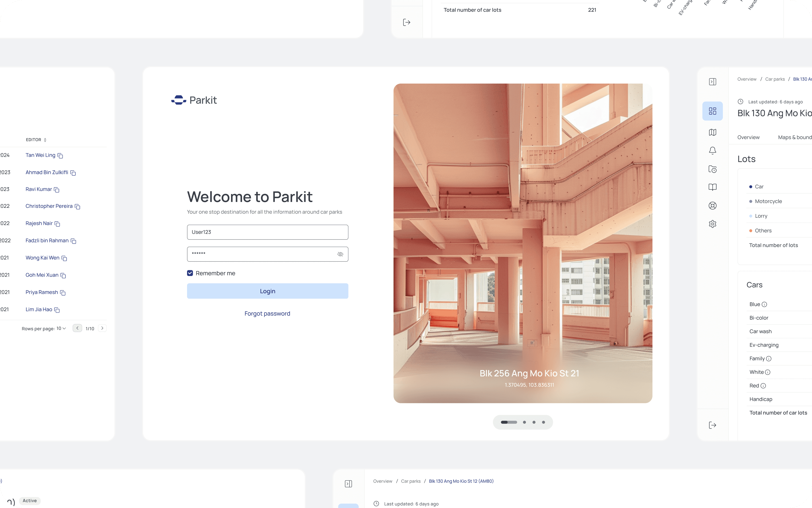Screen dimensions: 812x508
Task: Click the notifications bell icon
Action: tap(712, 151)
